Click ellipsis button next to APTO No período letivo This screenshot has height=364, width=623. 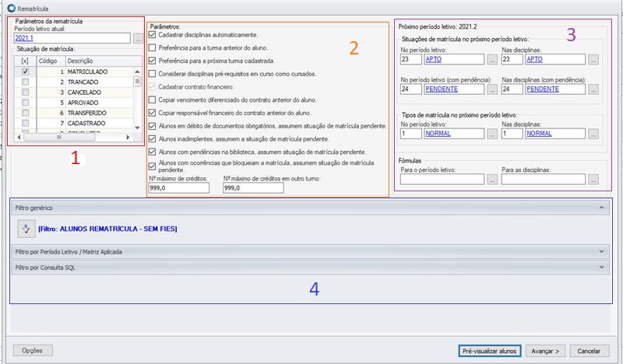[x=491, y=59]
